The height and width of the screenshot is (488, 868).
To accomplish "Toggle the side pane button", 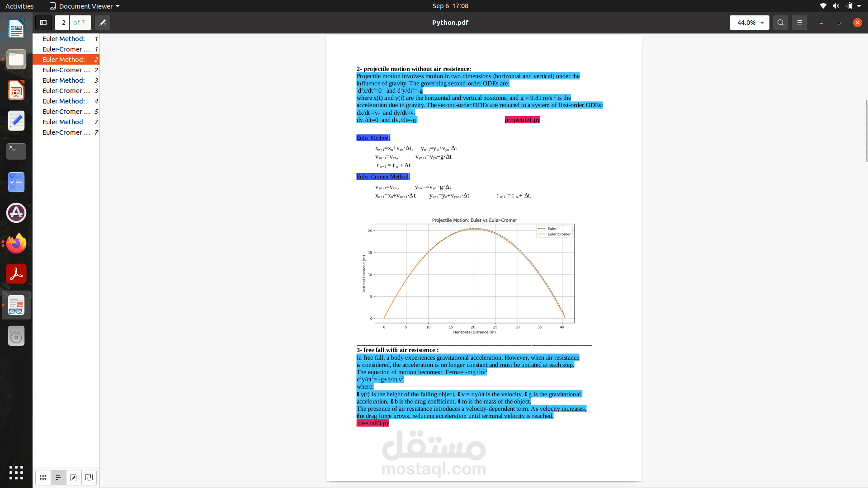I will [43, 23].
